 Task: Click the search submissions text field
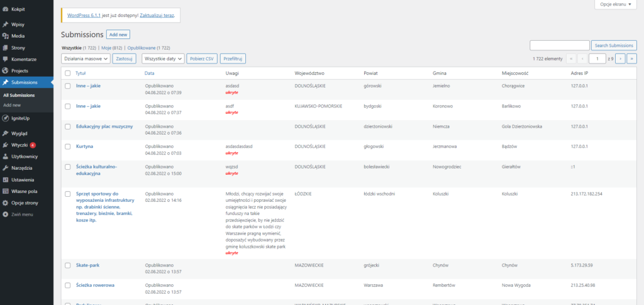tap(559, 45)
